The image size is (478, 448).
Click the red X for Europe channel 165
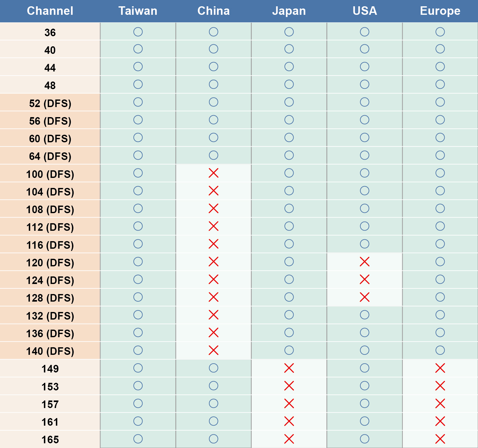tap(440, 439)
